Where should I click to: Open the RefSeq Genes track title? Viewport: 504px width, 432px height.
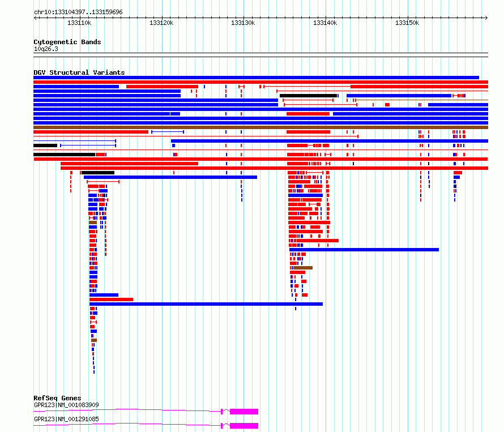pos(57,398)
